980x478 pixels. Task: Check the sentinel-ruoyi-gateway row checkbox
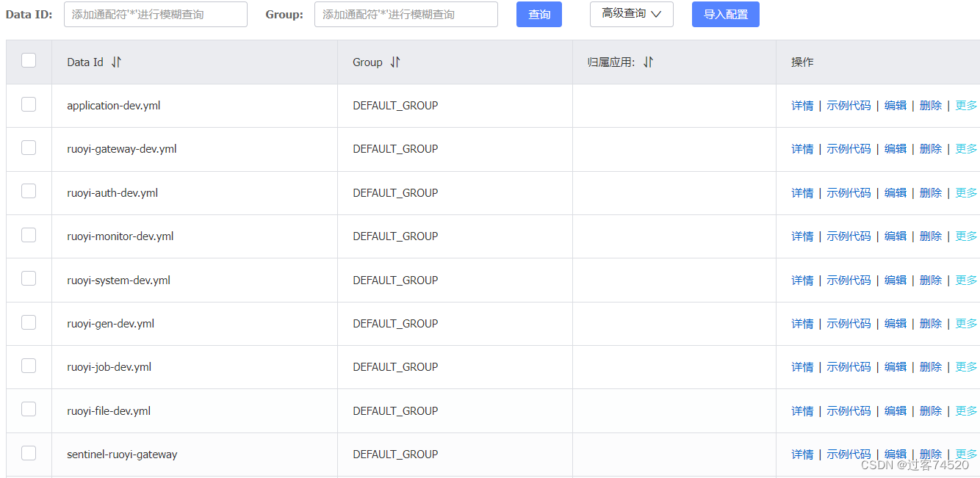(x=29, y=453)
